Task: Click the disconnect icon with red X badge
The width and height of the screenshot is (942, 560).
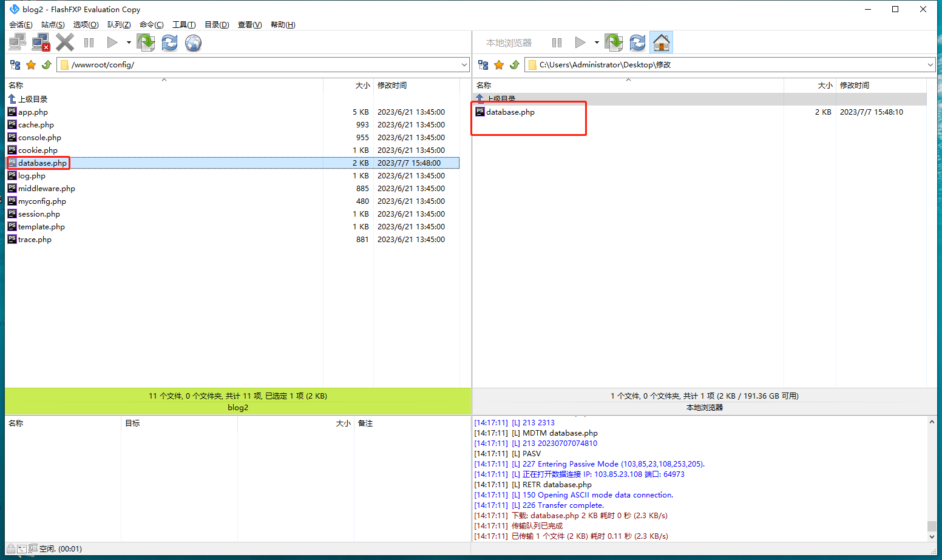Action: pyautogui.click(x=41, y=42)
